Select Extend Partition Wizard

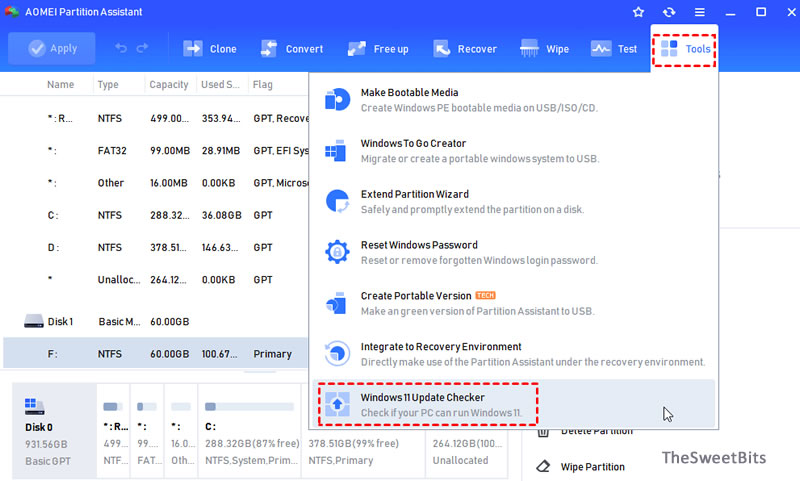(513, 201)
